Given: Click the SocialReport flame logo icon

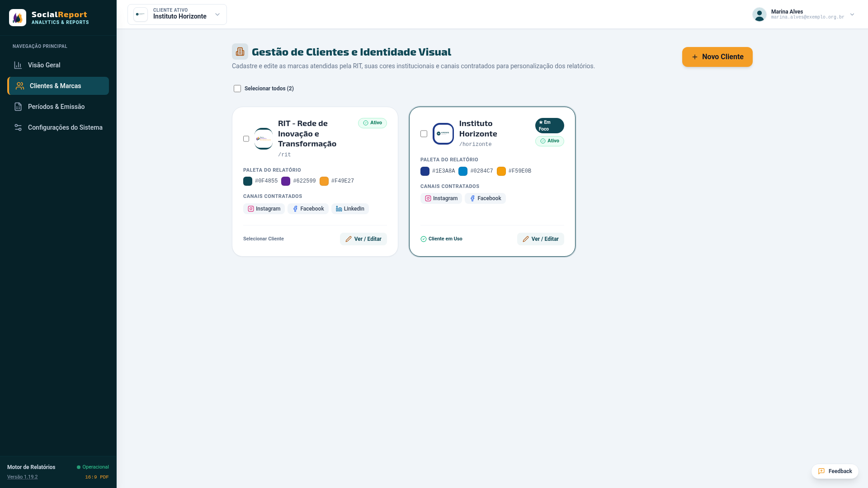Looking at the screenshot, I should click(x=18, y=18).
